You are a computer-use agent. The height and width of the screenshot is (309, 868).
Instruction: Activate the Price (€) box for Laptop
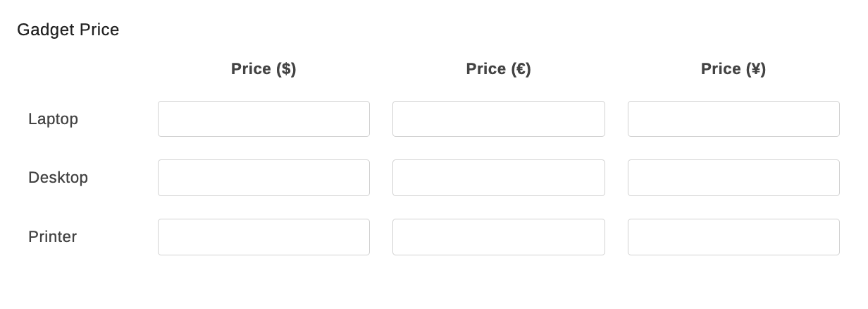[x=498, y=119]
